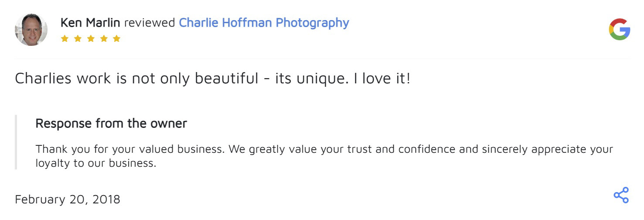Viewport: 644px width, 220px height.
Task: Click the share icon beside the date
Action: pos(621,195)
